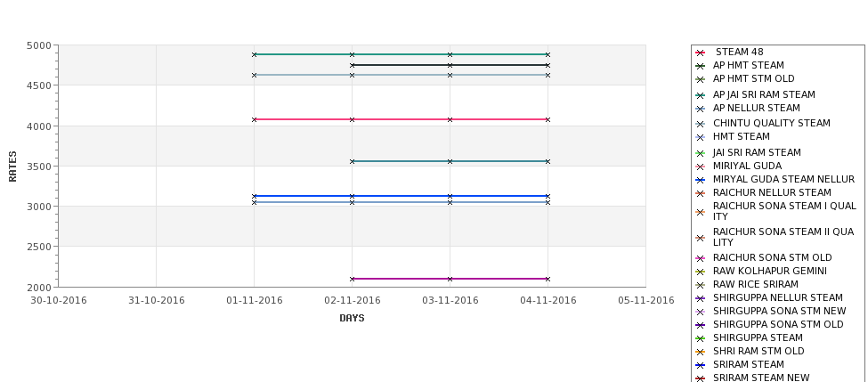Click the pink line point at 03-11-2016
Screen dimensions: 868x382
click(450, 119)
